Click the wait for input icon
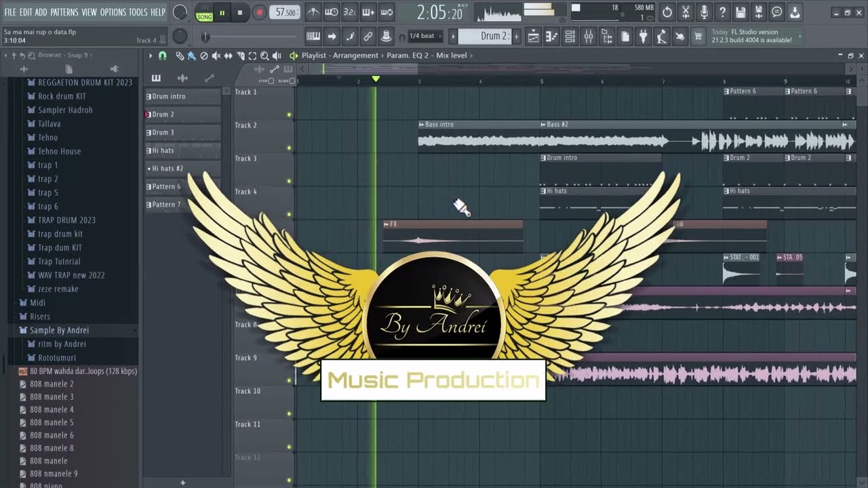 click(x=331, y=12)
